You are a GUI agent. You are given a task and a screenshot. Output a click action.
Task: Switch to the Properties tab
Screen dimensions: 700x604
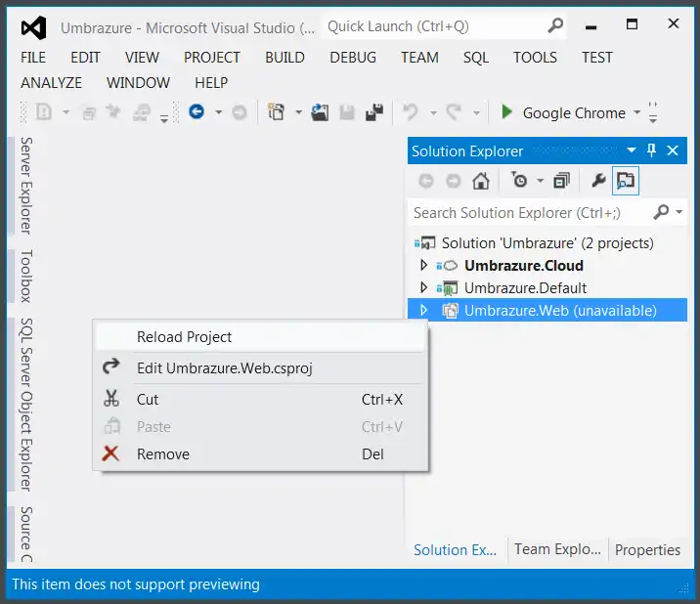[647, 549]
